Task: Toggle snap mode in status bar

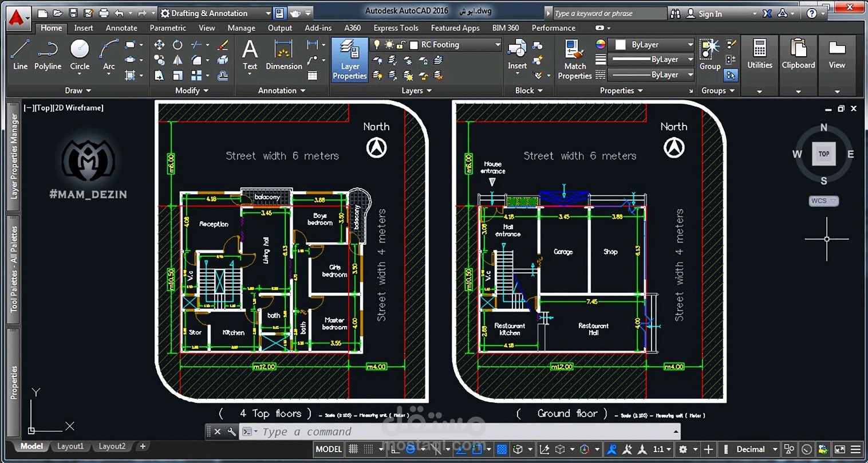Action: click(x=368, y=449)
